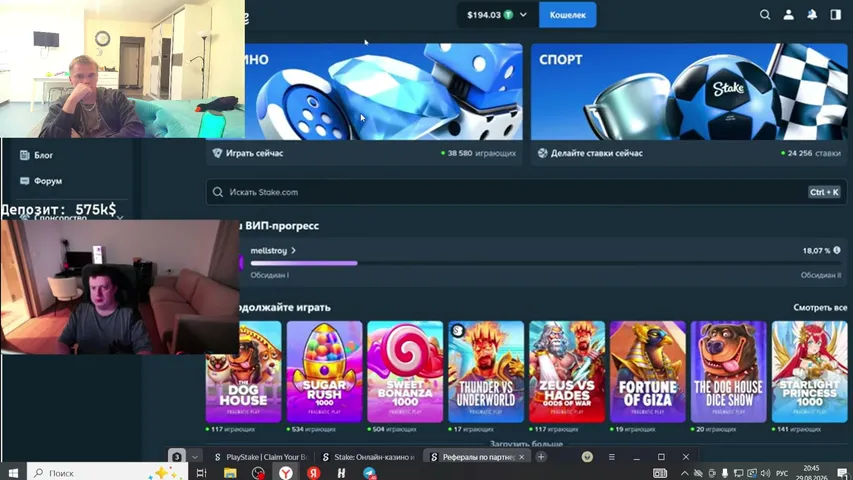Open Sweet Bonanza 1000 game tile
Screen dimensions: 853x480
point(405,372)
